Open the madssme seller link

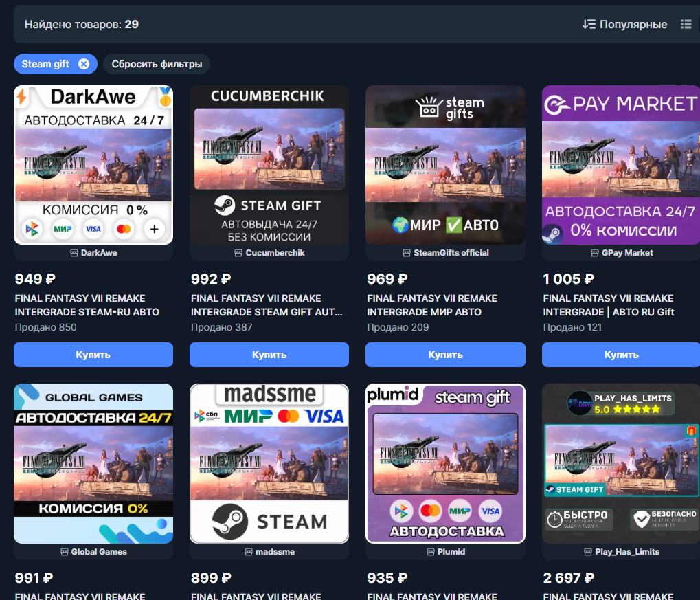pos(270,552)
